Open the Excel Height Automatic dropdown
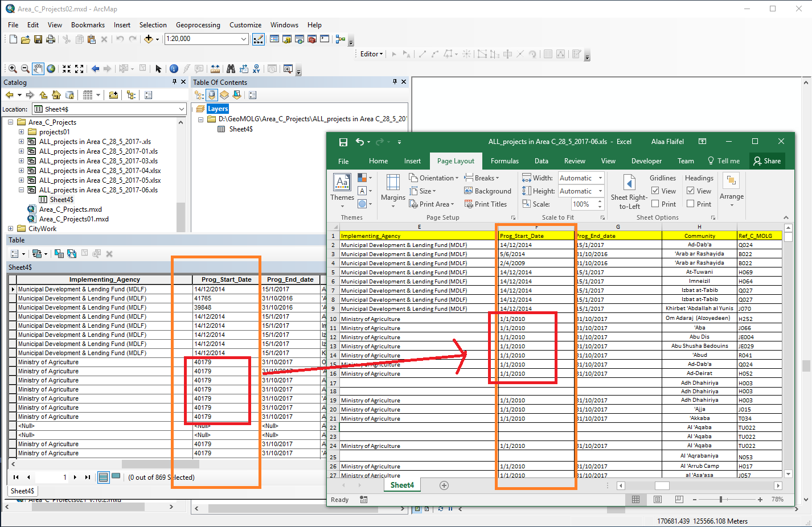 tap(600, 191)
